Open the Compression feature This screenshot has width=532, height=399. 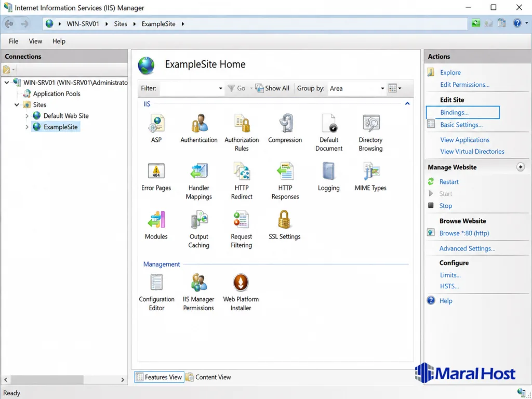pyautogui.click(x=285, y=128)
